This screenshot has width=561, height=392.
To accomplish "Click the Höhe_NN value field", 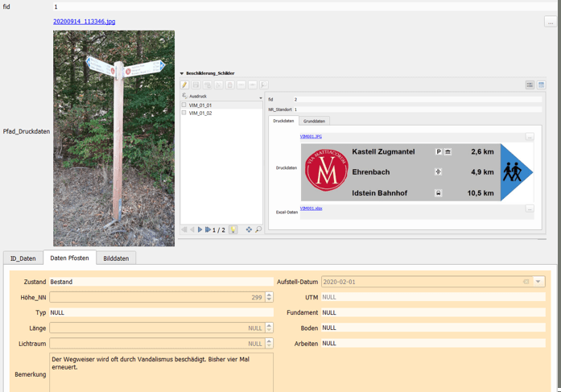I will coord(158,297).
